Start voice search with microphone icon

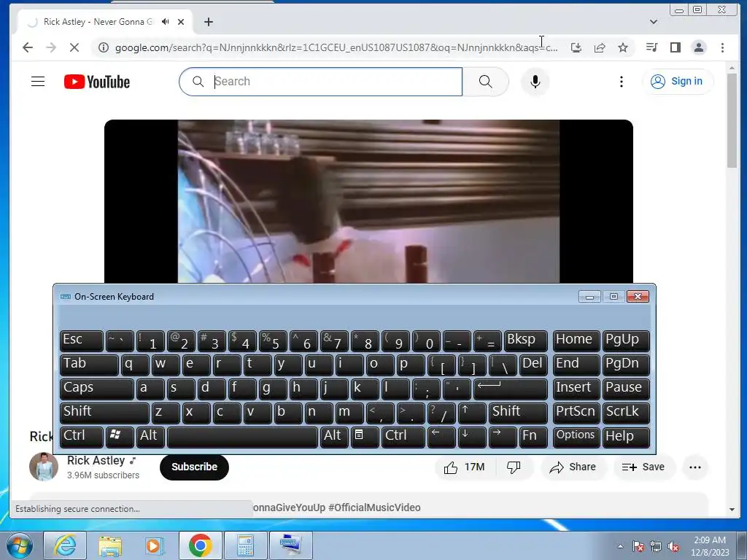[535, 82]
